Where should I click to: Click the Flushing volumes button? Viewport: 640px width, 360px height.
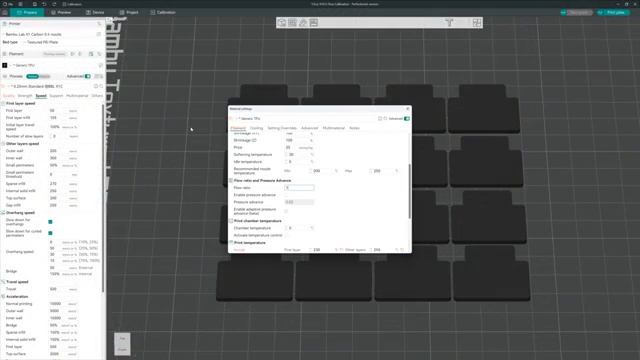click(54, 54)
